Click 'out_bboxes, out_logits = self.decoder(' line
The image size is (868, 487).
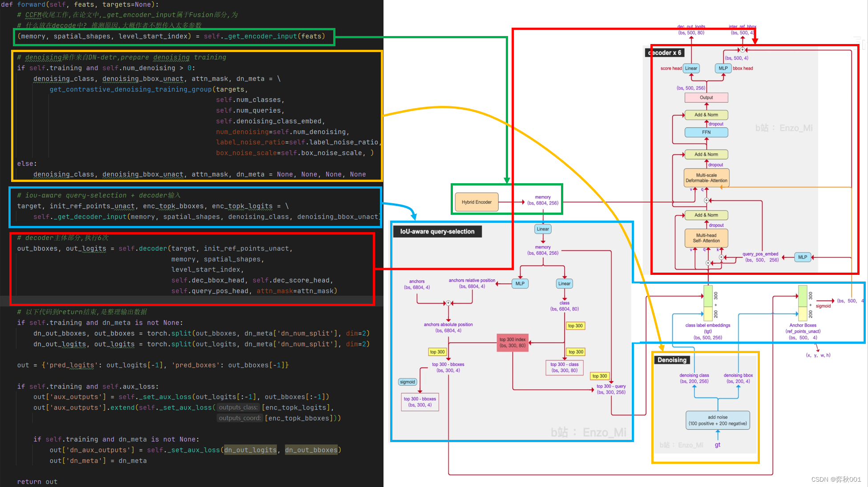tap(155, 249)
